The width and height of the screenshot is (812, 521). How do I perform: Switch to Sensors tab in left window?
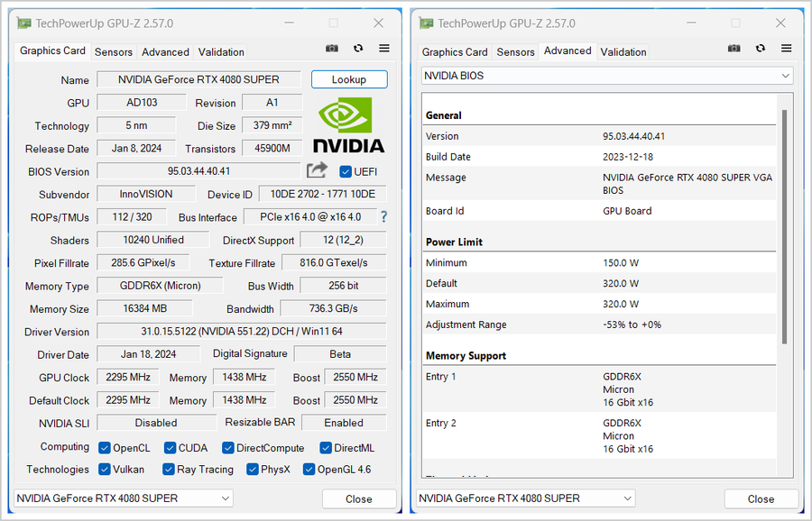[114, 52]
